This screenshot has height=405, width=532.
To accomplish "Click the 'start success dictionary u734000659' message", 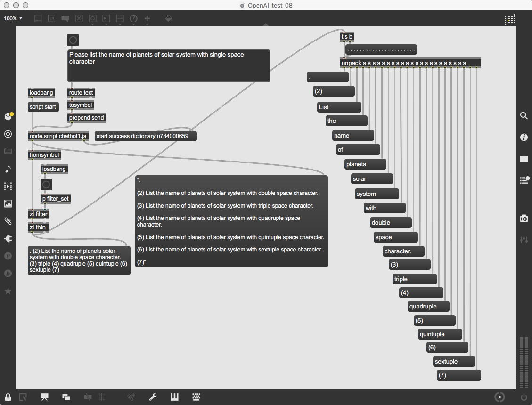I will click(146, 136).
